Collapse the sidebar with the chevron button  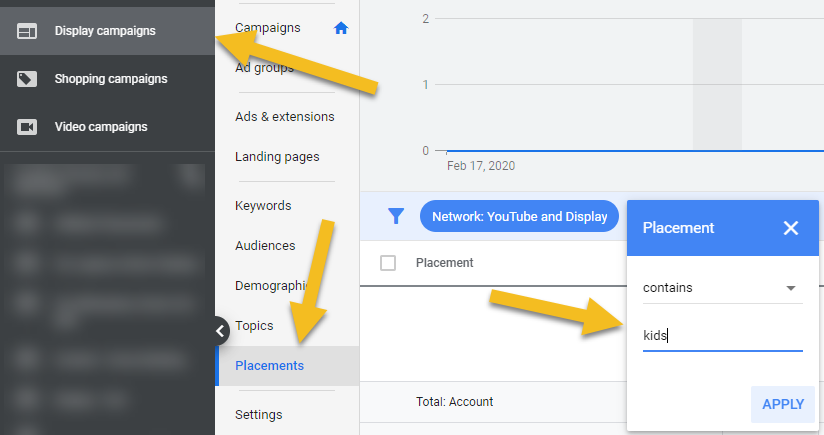[x=220, y=331]
